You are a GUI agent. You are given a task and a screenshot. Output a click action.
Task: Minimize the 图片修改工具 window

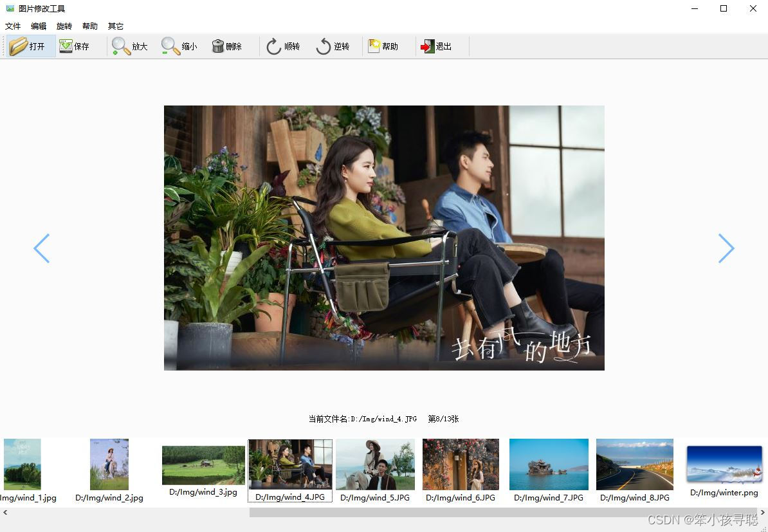[x=695, y=8]
